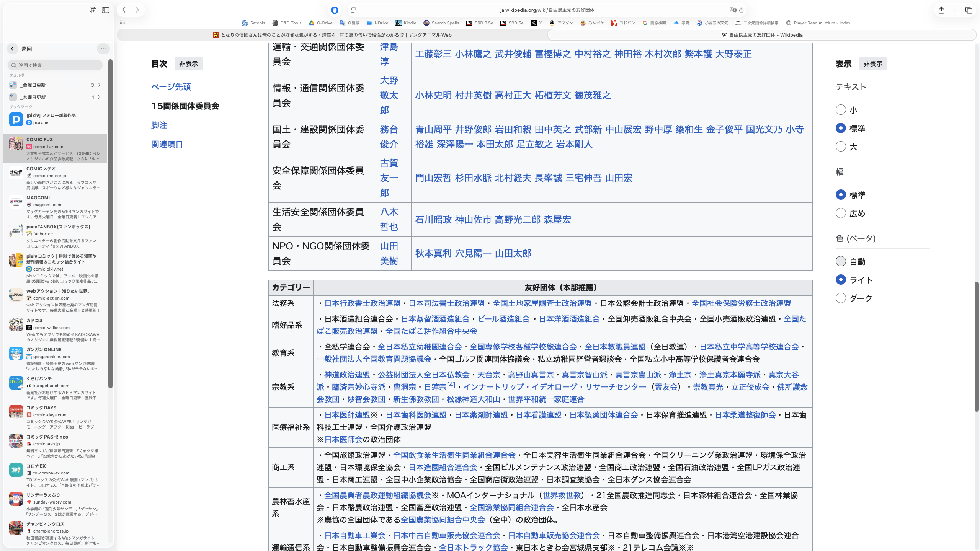Open tab overview icon
980x551 pixels.
pos(969,10)
